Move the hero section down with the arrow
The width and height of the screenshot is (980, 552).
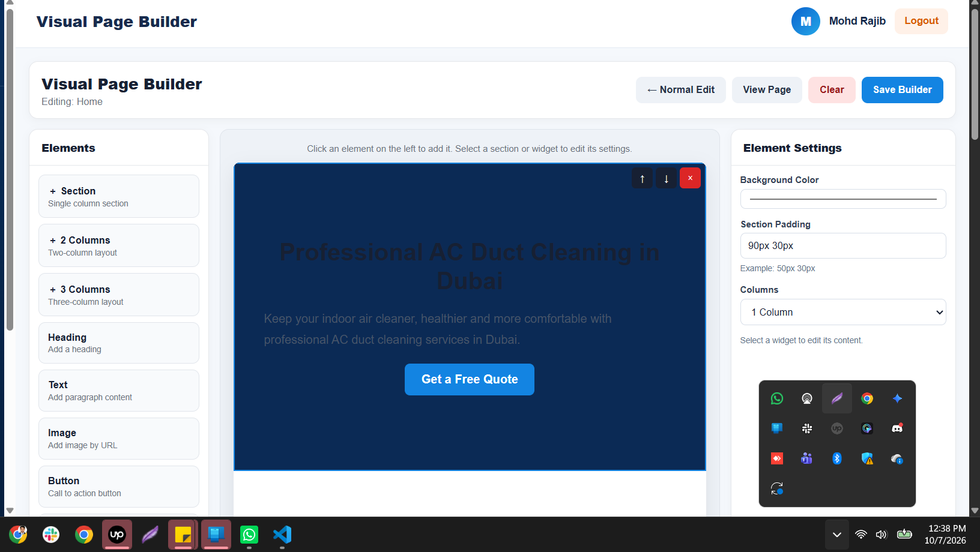pyautogui.click(x=666, y=178)
